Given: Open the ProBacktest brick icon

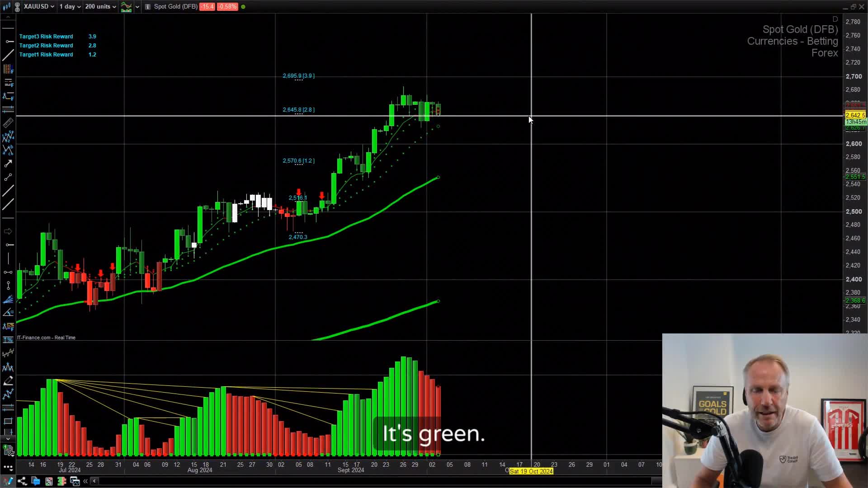Looking at the screenshot, I should 62,481.
